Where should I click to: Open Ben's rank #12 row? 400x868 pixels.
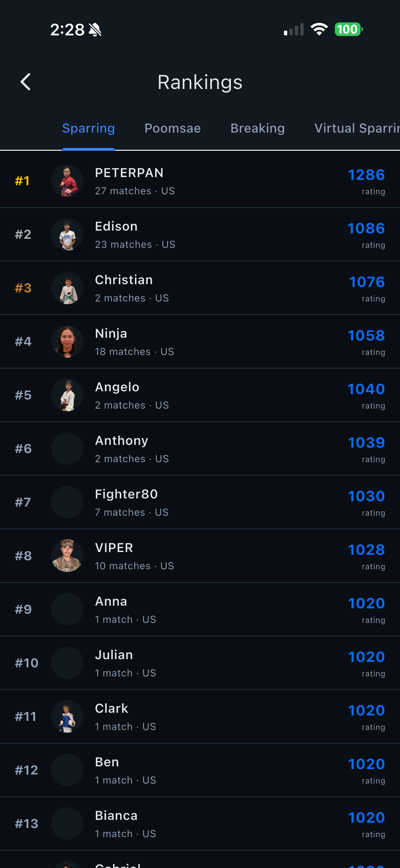(200, 770)
